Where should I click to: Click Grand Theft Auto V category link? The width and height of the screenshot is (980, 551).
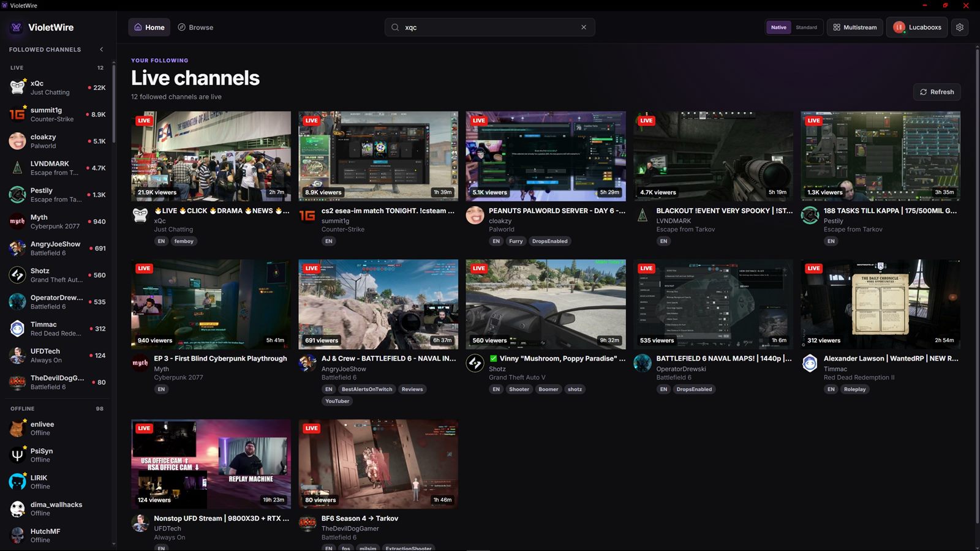click(x=517, y=378)
